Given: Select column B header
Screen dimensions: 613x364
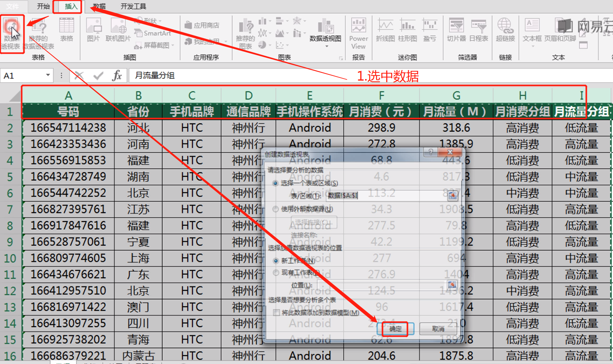Looking at the screenshot, I should click(x=138, y=95).
